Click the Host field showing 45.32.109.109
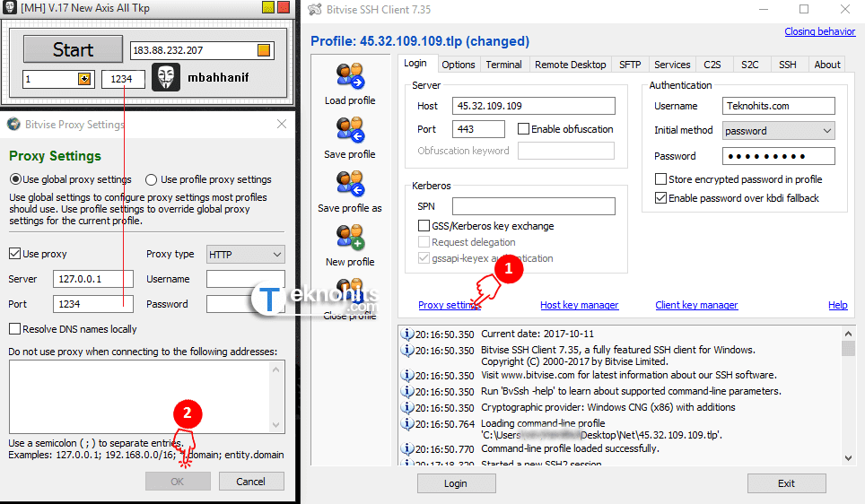The width and height of the screenshot is (865, 504). 534,106
